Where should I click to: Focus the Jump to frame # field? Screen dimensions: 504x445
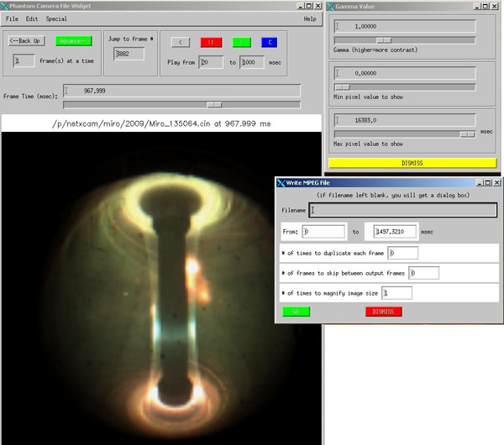pyautogui.click(x=129, y=55)
